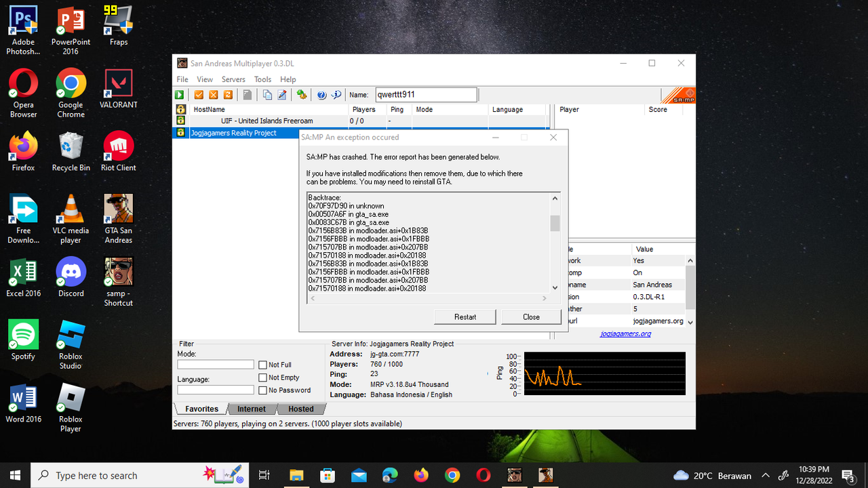Open the File menu
The height and width of the screenshot is (488, 868).
pos(182,79)
